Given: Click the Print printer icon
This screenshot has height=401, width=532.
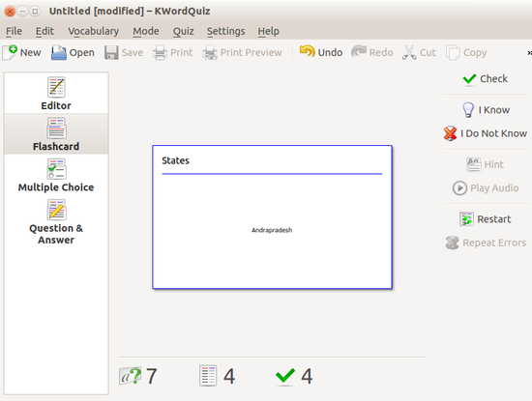Looking at the screenshot, I should pyautogui.click(x=160, y=52).
